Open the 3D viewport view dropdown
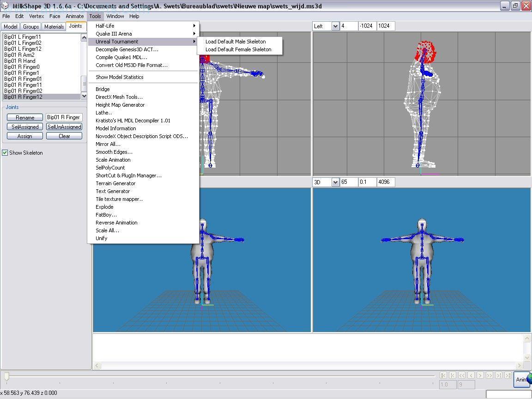The height and width of the screenshot is (399, 532). [335, 182]
